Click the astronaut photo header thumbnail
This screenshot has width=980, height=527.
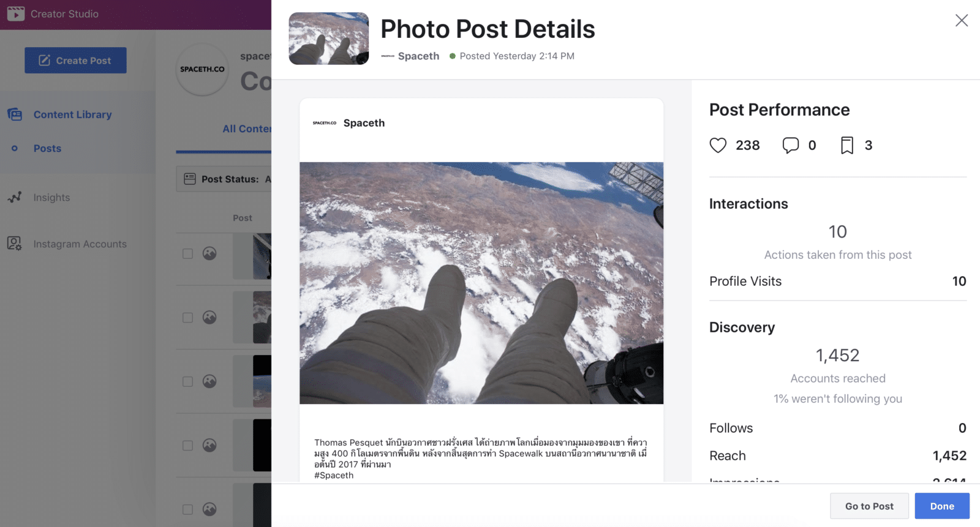329,39
